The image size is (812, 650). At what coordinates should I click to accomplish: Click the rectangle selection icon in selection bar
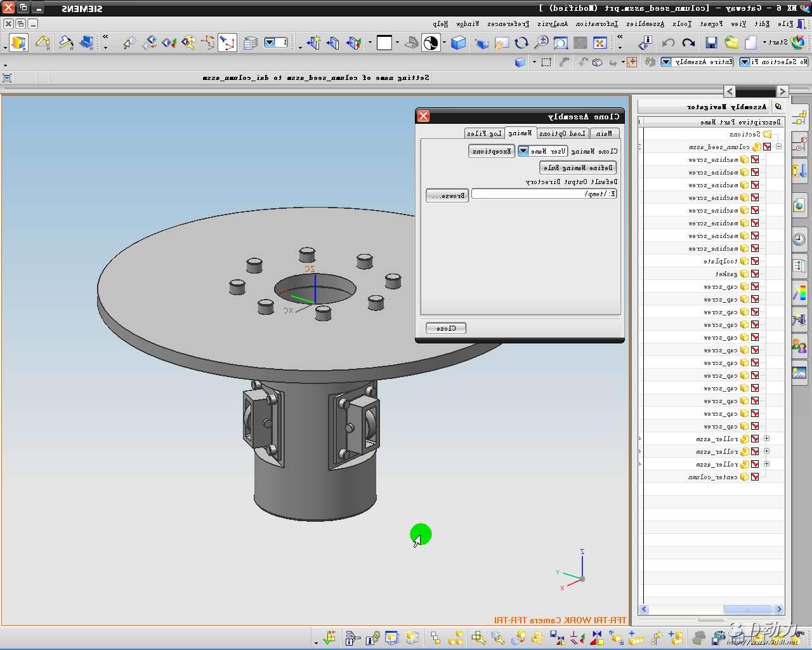pyautogui.click(x=546, y=62)
